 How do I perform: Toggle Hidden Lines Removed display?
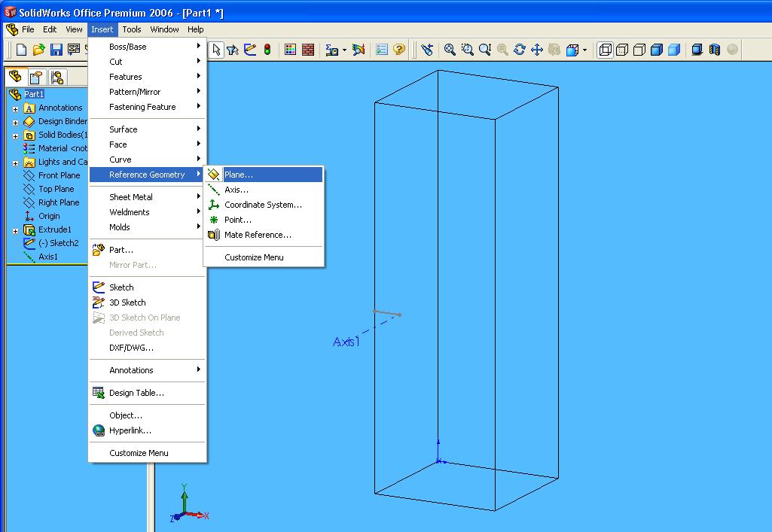coord(639,50)
